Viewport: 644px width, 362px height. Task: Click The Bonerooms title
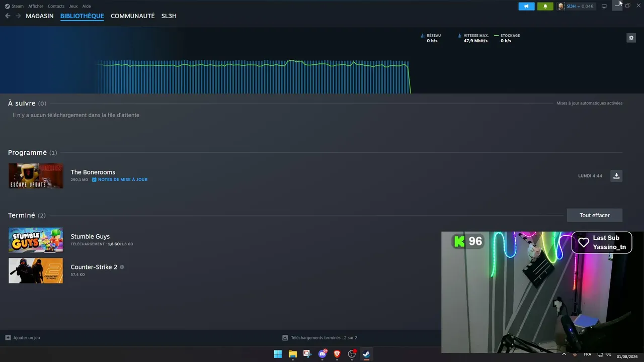tap(93, 172)
